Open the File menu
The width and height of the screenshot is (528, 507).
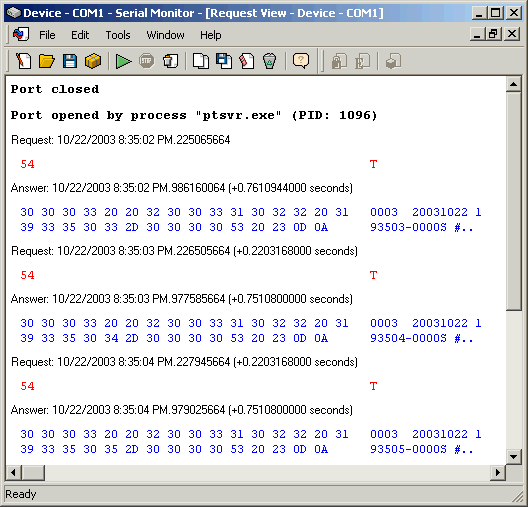(x=47, y=35)
